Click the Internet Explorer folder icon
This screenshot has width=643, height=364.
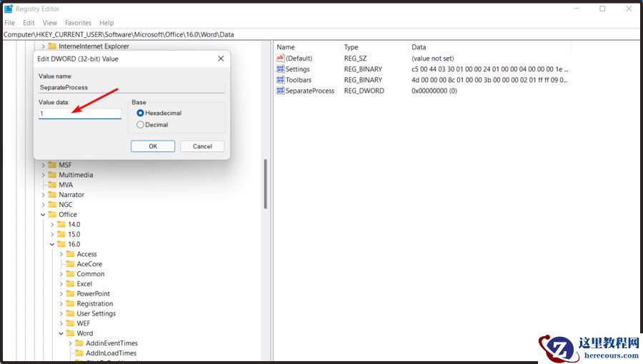click(x=52, y=46)
